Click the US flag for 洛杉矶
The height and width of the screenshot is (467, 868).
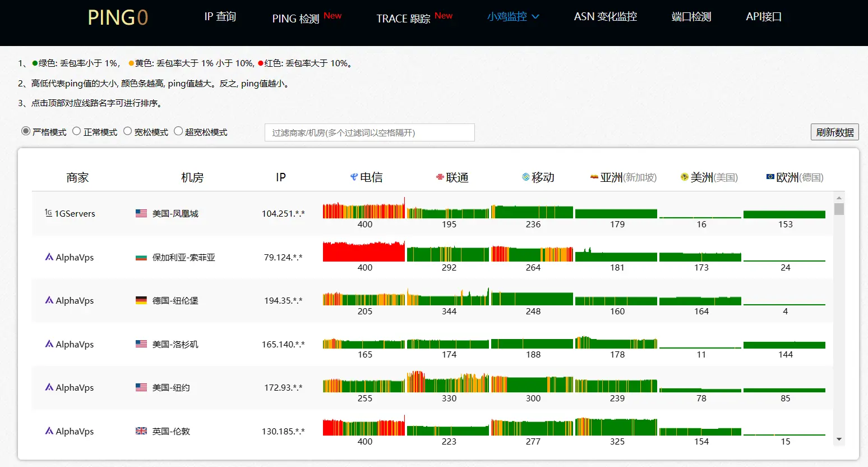[141, 344]
